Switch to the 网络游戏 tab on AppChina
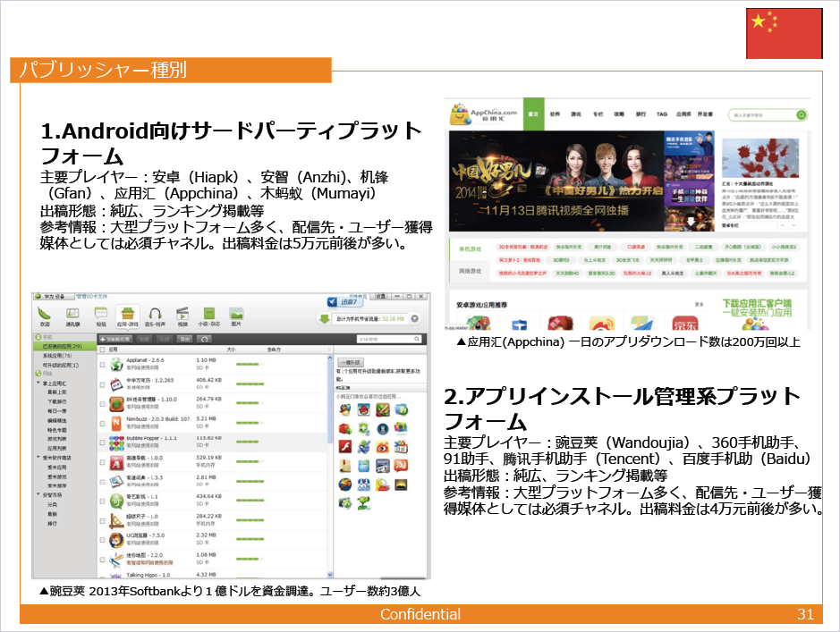This screenshot has height=632, width=840. (x=470, y=271)
